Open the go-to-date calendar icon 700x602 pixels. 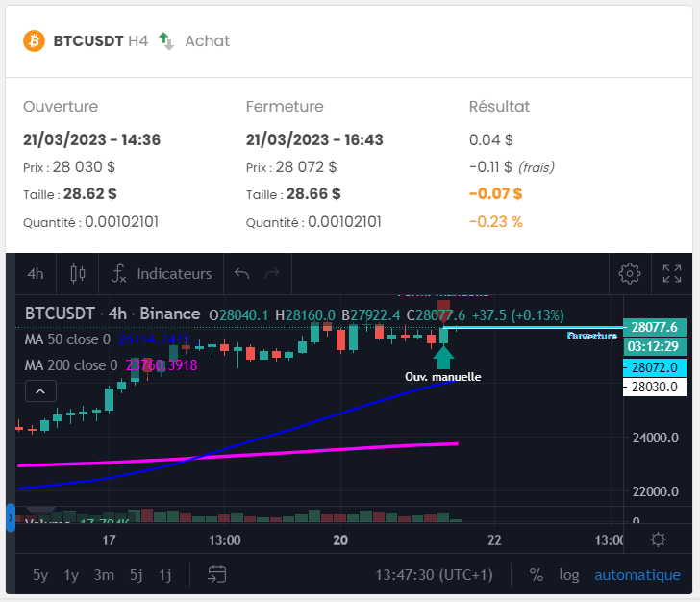[x=217, y=574]
